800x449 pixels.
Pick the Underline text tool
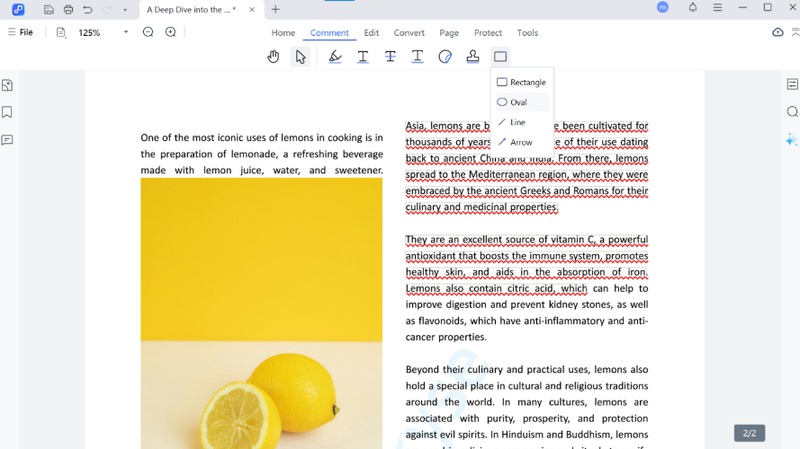pos(363,57)
